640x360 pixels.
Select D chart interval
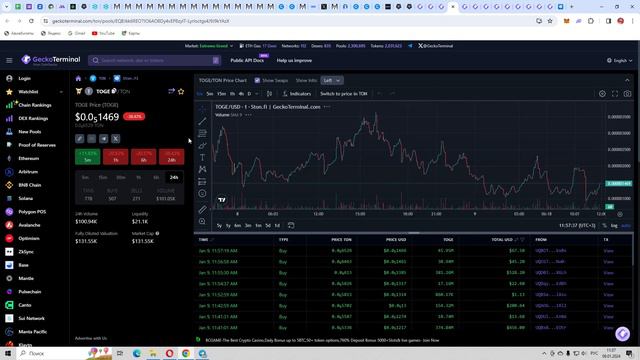coord(249,94)
